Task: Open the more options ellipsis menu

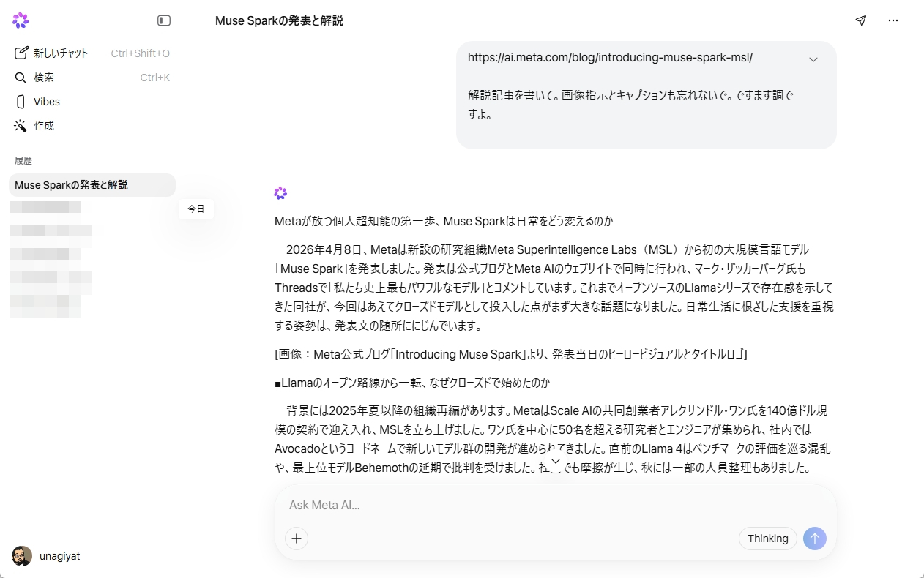Action: (893, 20)
